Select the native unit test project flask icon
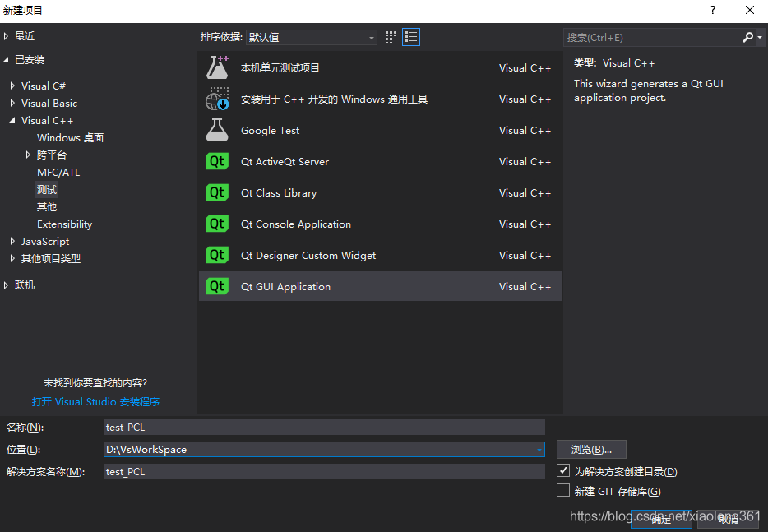Screen dimensions: 768x532 click(x=217, y=67)
